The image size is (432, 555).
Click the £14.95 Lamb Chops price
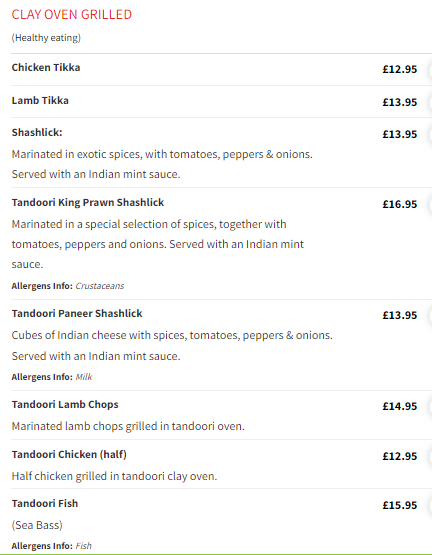[x=400, y=406]
